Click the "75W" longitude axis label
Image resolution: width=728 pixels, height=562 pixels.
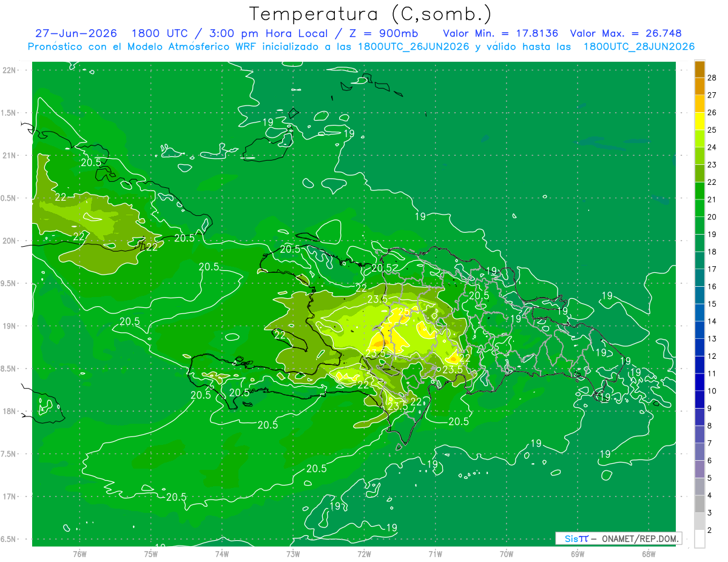point(150,554)
